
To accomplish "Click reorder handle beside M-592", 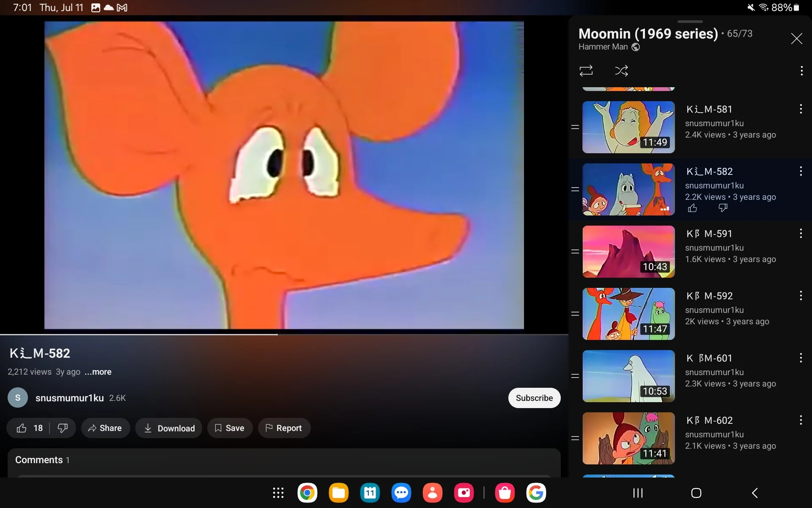I will 575,314.
